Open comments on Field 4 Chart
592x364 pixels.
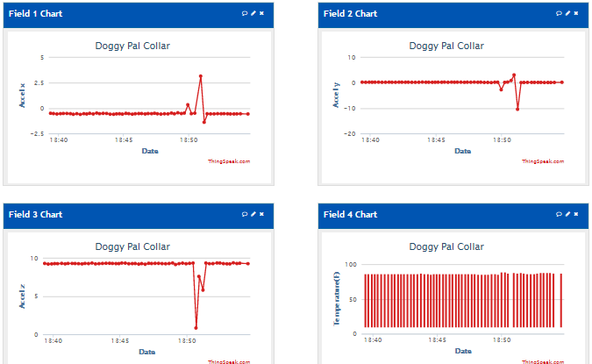coord(559,214)
